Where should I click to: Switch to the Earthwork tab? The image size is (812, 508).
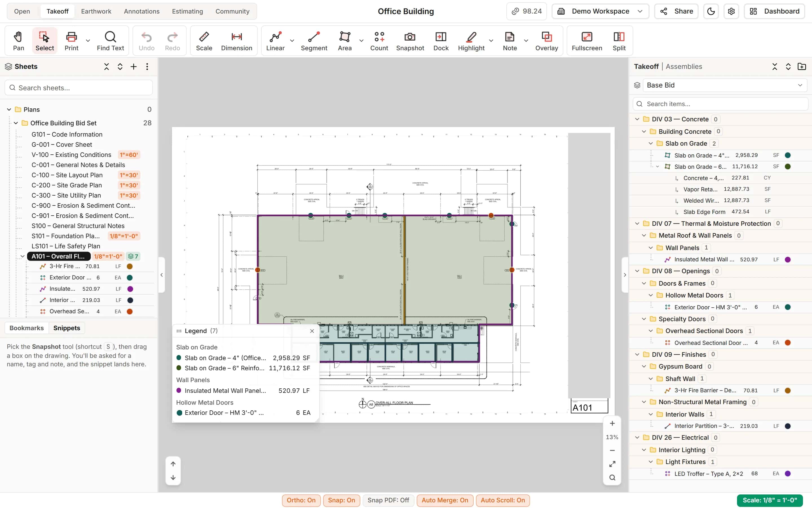[96, 11]
